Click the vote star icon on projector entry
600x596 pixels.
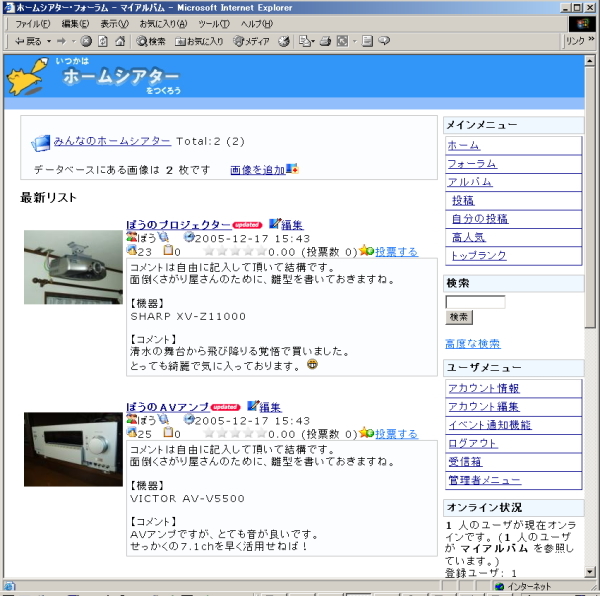(x=366, y=251)
